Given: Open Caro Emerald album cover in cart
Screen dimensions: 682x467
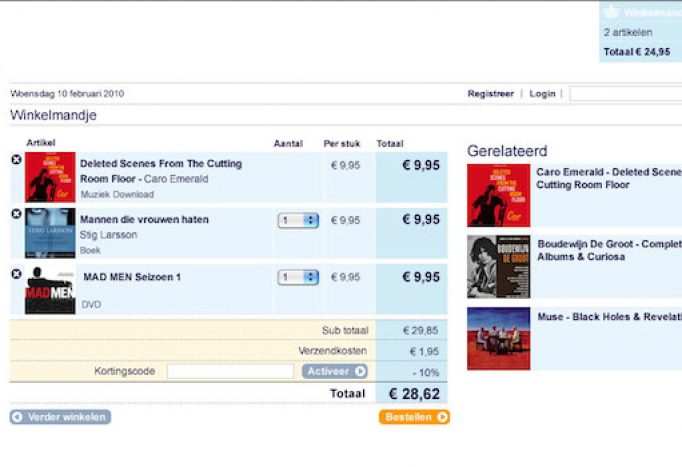Looking at the screenshot, I should [x=50, y=177].
